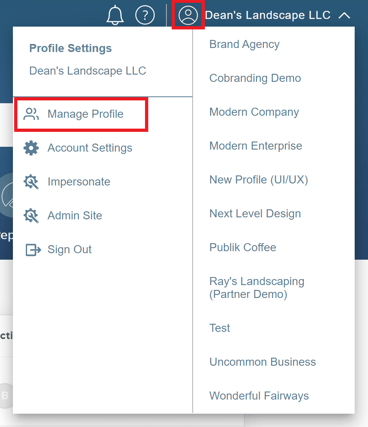Open Account Settings from the menu

[90, 148]
